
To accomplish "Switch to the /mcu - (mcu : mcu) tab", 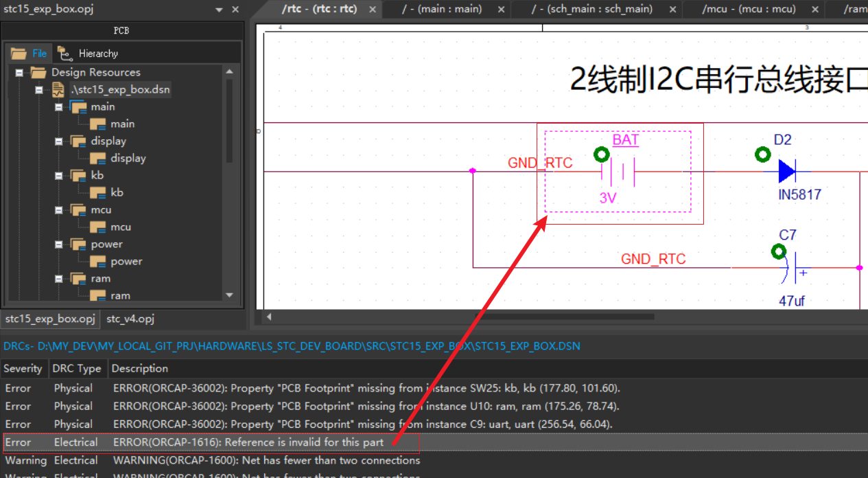I will point(749,9).
